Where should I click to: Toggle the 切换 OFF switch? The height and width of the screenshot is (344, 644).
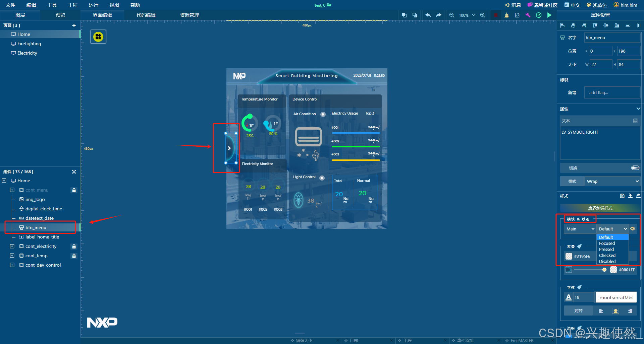coord(635,168)
